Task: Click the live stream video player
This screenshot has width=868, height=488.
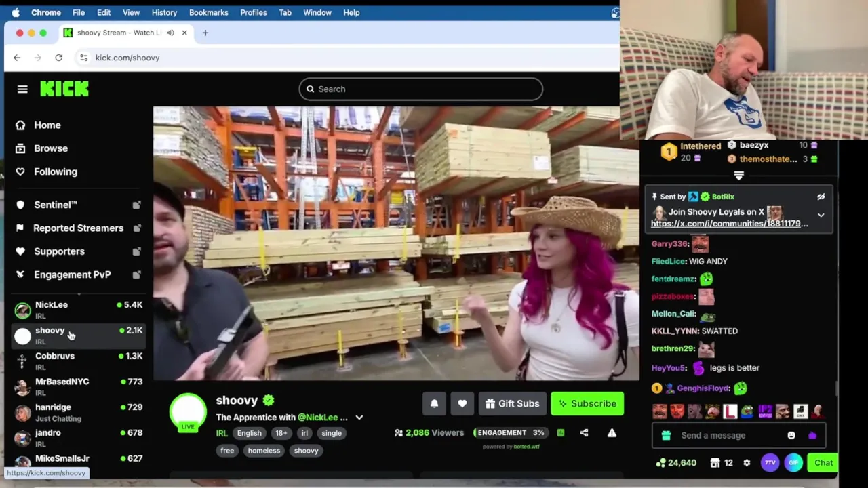Action: pos(396,243)
